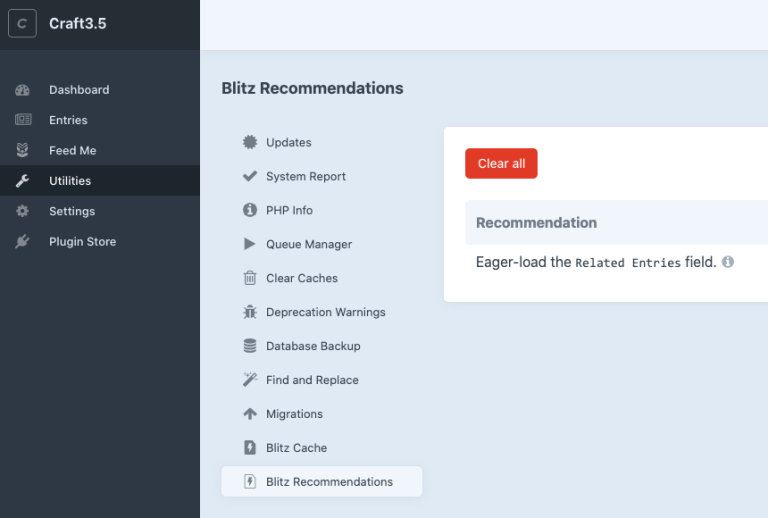Select the Blitz Recommendations nav item
This screenshot has height=518, width=768.
(x=322, y=481)
